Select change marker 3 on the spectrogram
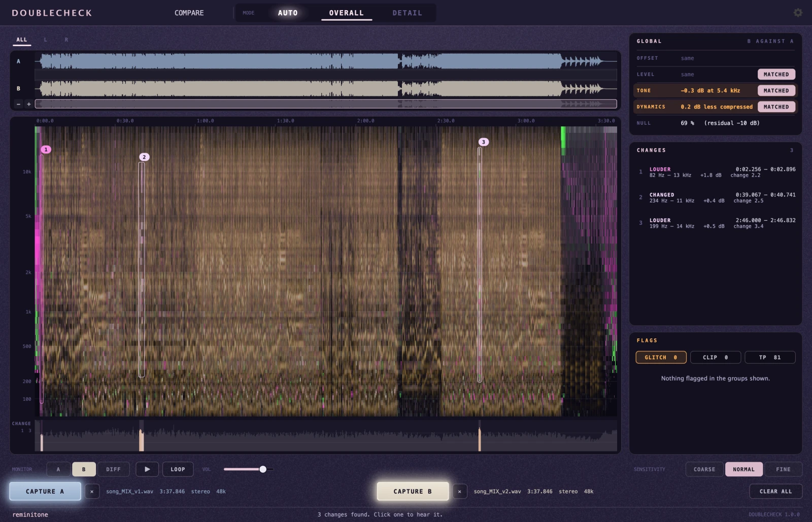 (484, 142)
